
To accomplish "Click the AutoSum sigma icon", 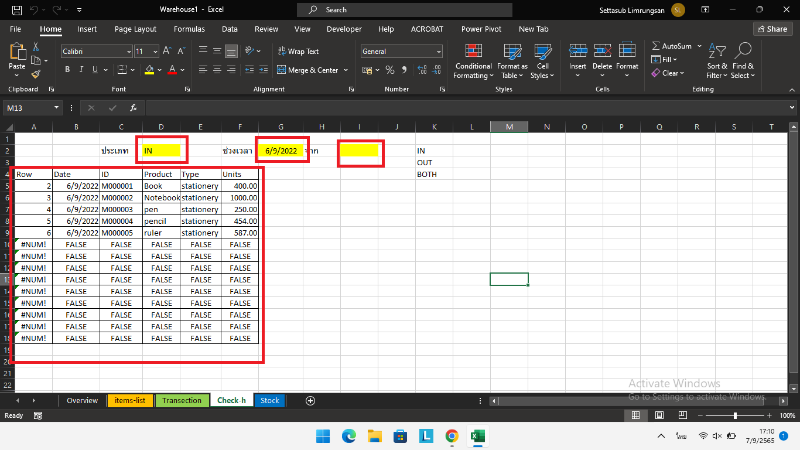I will (656, 46).
